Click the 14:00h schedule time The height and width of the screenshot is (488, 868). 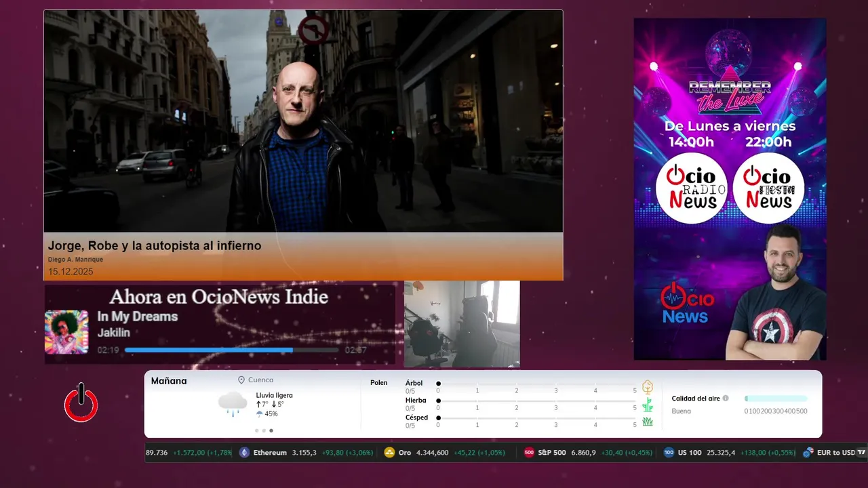[x=691, y=142]
